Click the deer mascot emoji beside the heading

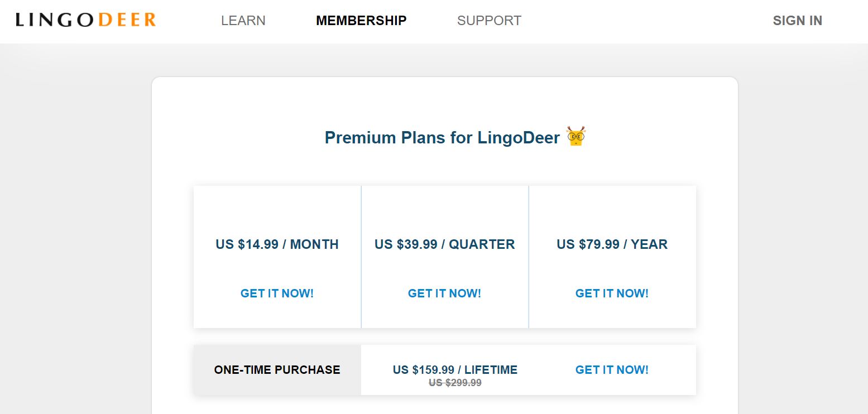pyautogui.click(x=576, y=137)
